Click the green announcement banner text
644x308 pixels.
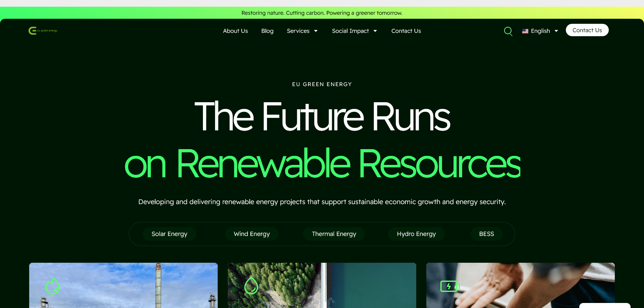pos(322,13)
